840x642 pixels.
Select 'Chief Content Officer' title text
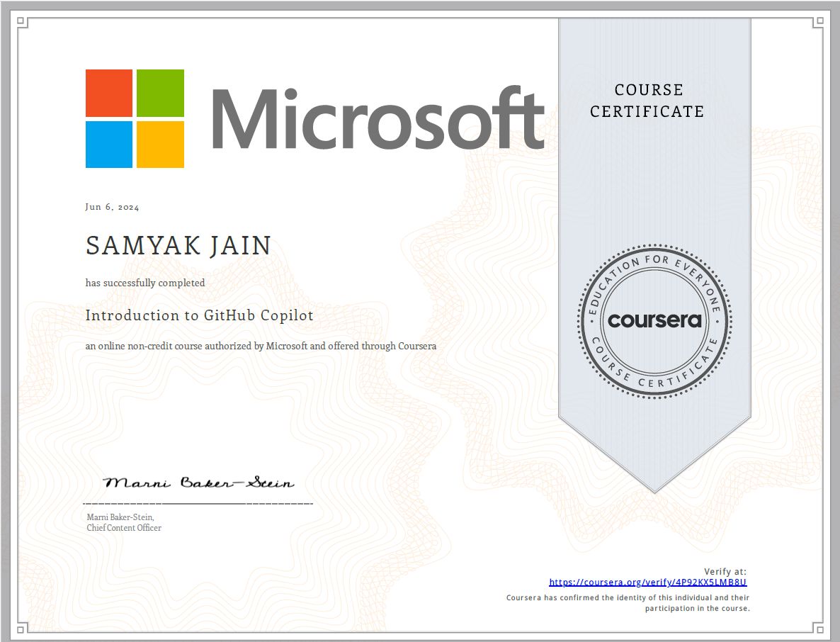pyautogui.click(x=124, y=528)
